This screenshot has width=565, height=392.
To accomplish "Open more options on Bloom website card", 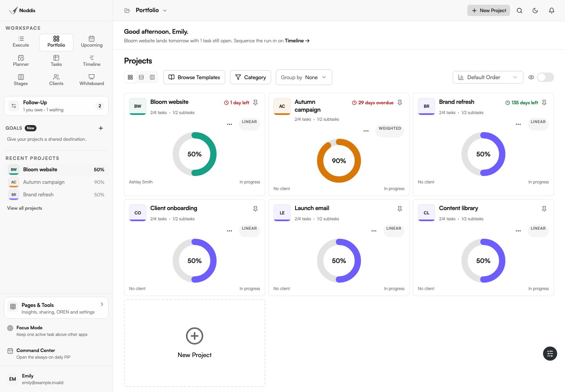I will coord(230,124).
